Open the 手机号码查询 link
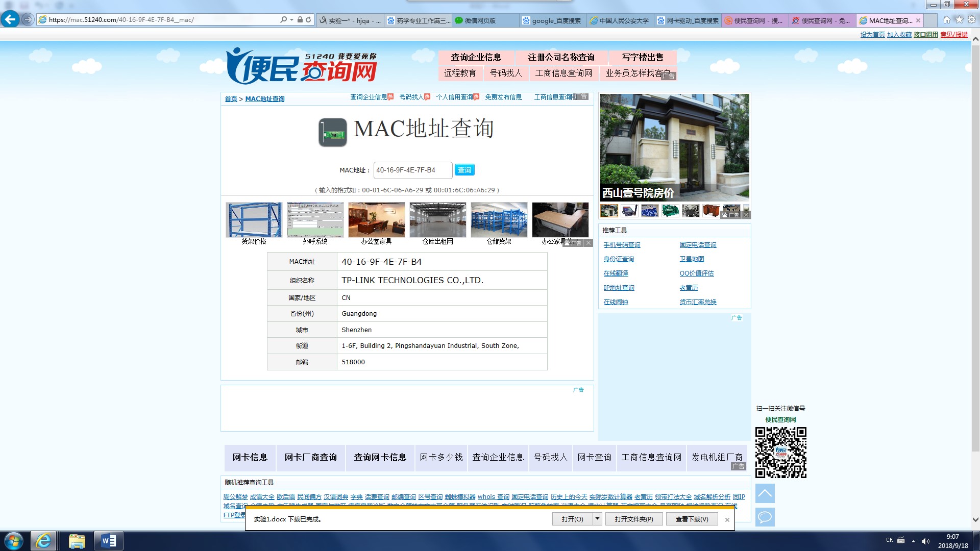980x551 pixels. [622, 245]
